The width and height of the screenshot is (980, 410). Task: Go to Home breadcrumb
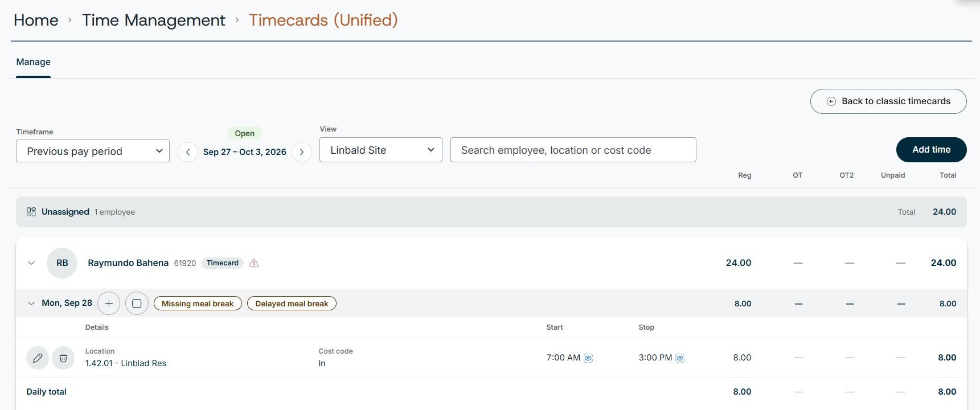pos(36,20)
